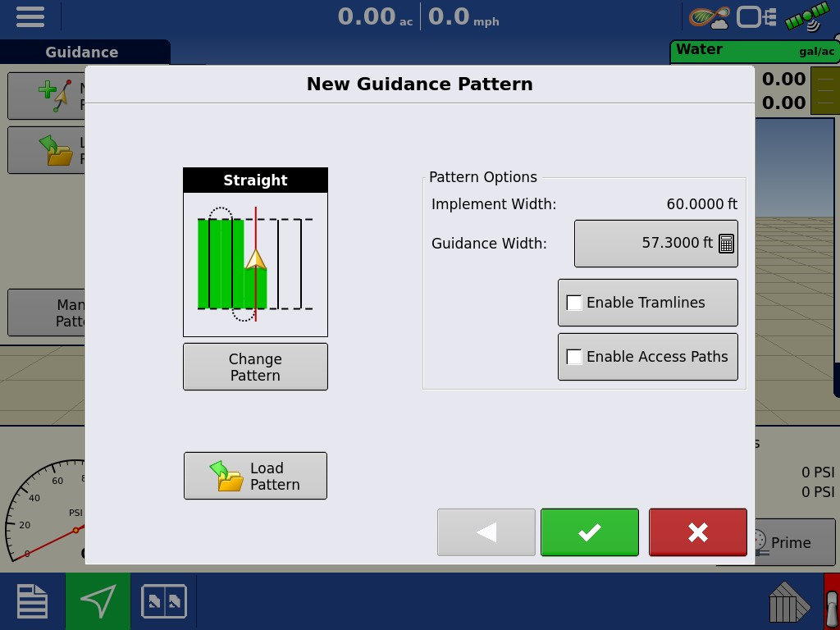Screen dimensions: 840x630
Task: Edit the Guidance Width value 57.3000 ft
Action: pos(655,243)
